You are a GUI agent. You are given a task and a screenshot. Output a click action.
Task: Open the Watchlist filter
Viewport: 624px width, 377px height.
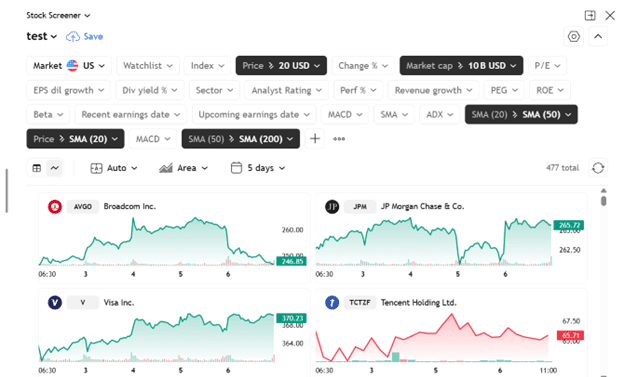click(148, 66)
